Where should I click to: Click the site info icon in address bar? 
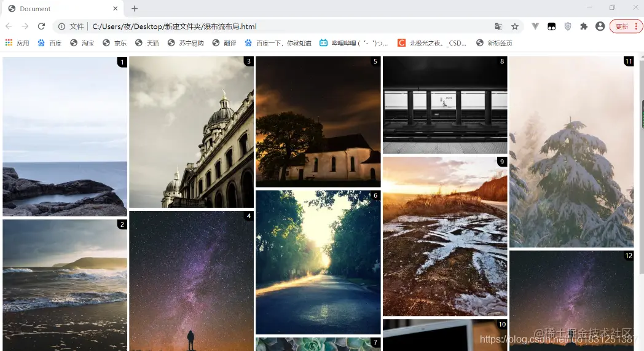pos(61,26)
